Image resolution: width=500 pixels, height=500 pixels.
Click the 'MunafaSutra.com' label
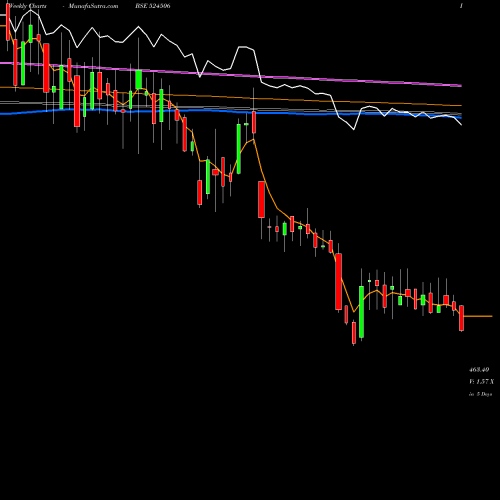(93, 6)
